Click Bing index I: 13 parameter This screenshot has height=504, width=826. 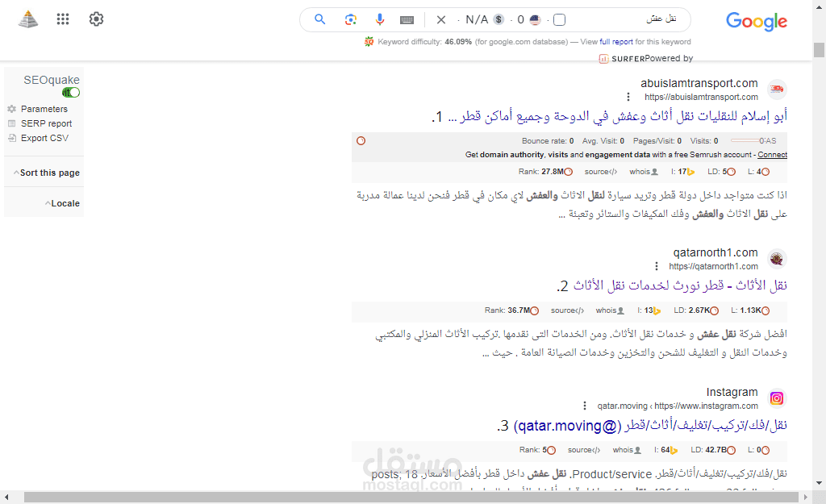649,310
